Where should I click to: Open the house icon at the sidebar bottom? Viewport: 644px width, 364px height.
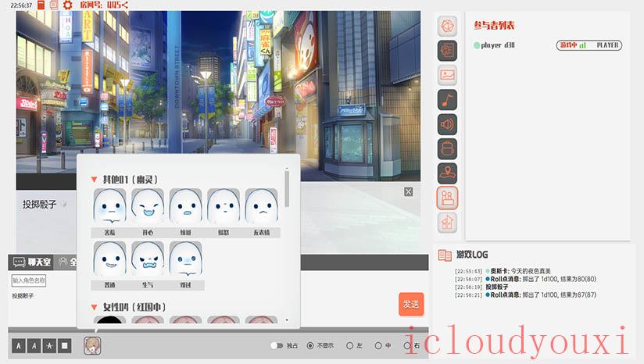click(447, 223)
